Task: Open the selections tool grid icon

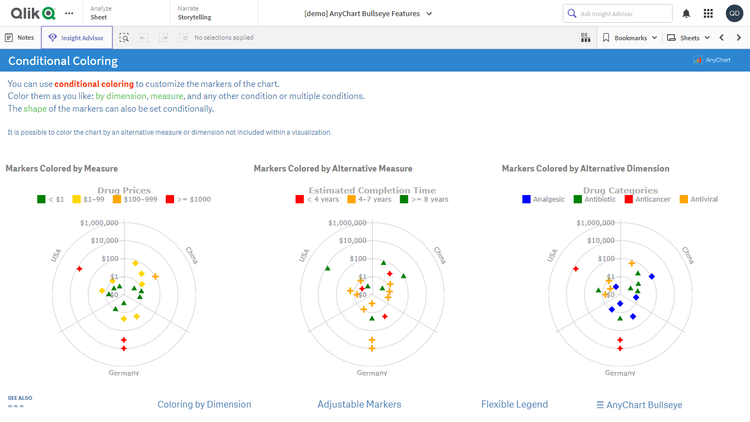Action: tap(585, 37)
